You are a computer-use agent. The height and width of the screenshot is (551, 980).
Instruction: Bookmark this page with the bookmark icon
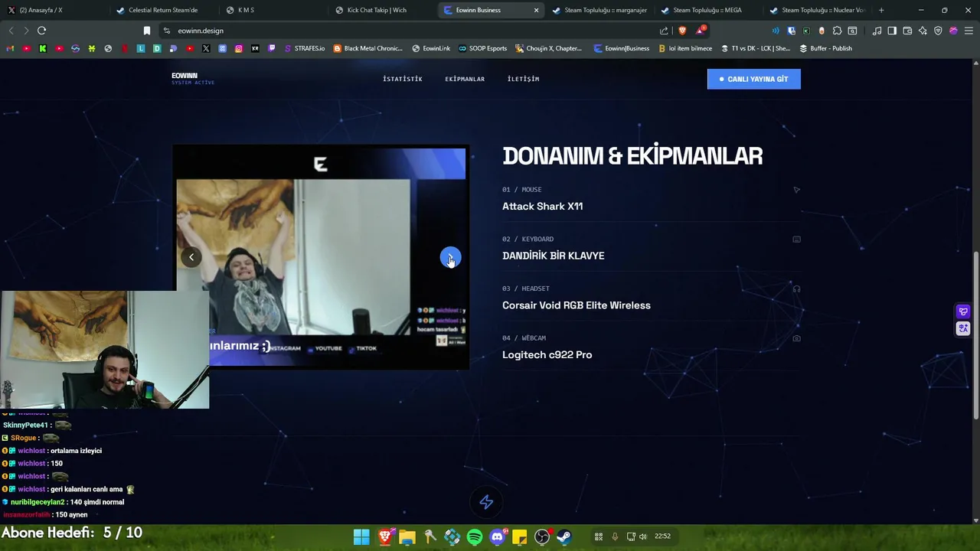[147, 31]
